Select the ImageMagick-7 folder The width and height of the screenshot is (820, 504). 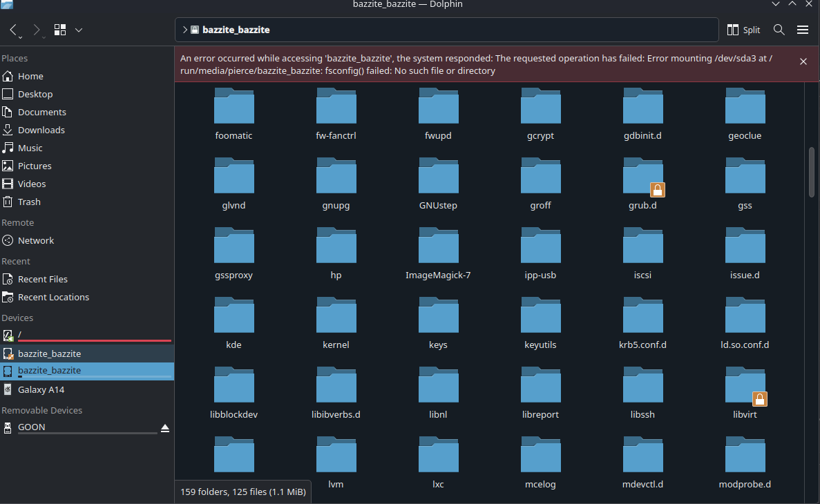pyautogui.click(x=438, y=253)
